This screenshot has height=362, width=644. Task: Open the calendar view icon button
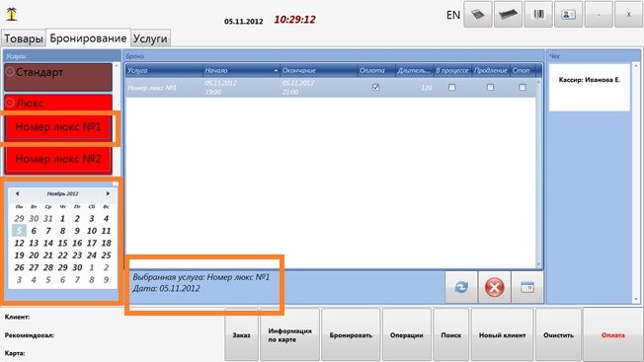click(x=527, y=287)
